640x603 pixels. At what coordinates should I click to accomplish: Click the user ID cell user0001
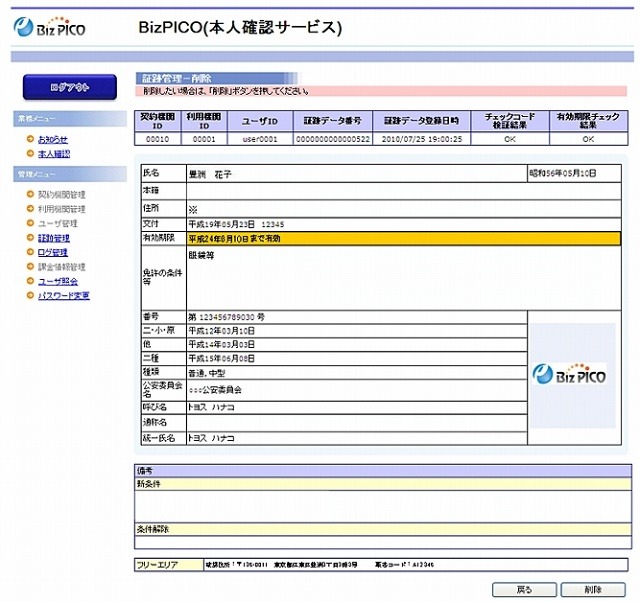point(260,139)
